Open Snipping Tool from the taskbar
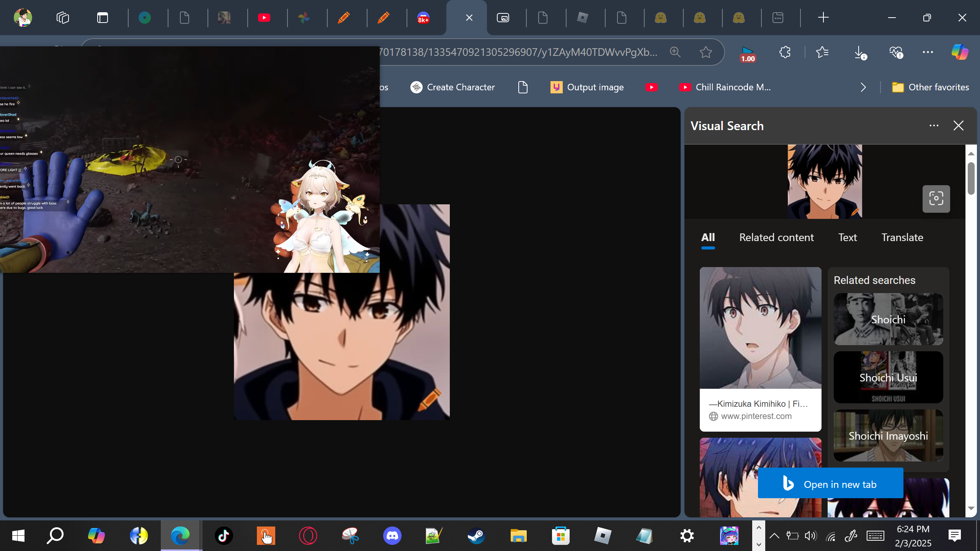 point(350,536)
